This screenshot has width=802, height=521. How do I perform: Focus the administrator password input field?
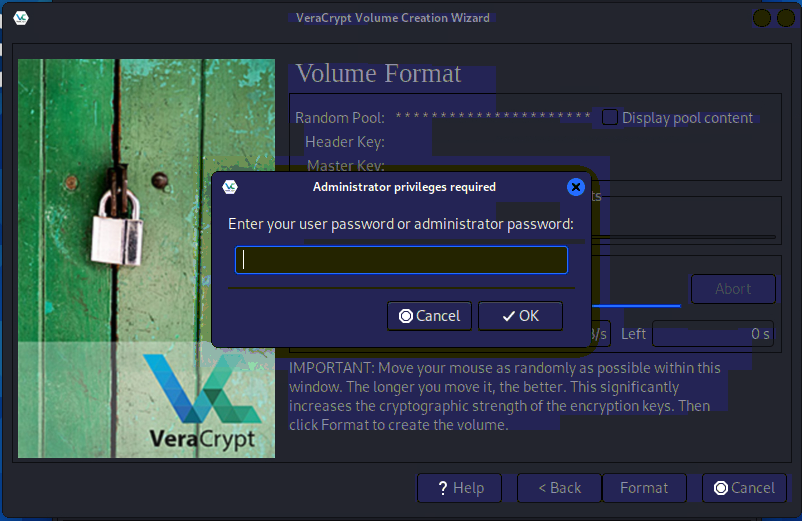coord(402,260)
